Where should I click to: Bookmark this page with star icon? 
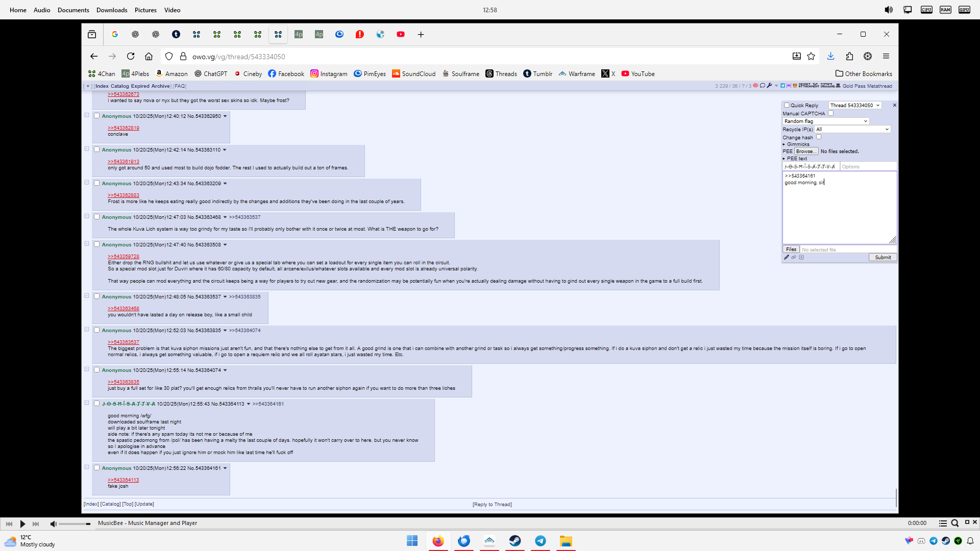click(811, 56)
